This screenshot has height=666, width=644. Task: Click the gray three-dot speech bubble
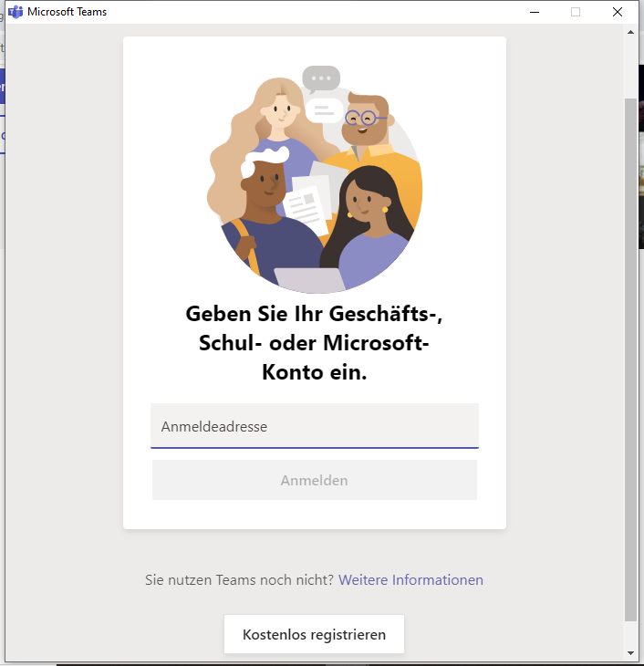coord(321,79)
